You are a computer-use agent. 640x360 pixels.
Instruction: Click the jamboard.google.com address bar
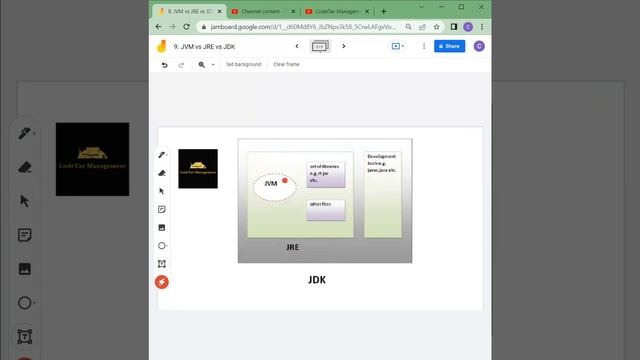[x=303, y=27]
